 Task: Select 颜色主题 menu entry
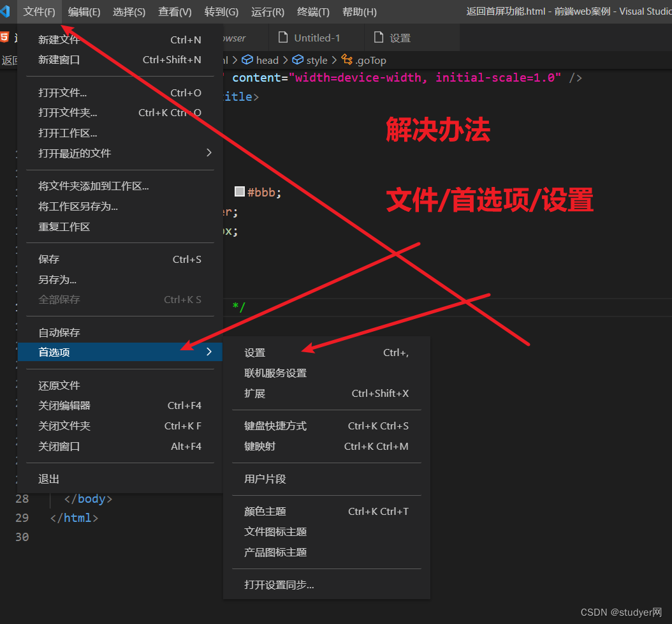[265, 511]
